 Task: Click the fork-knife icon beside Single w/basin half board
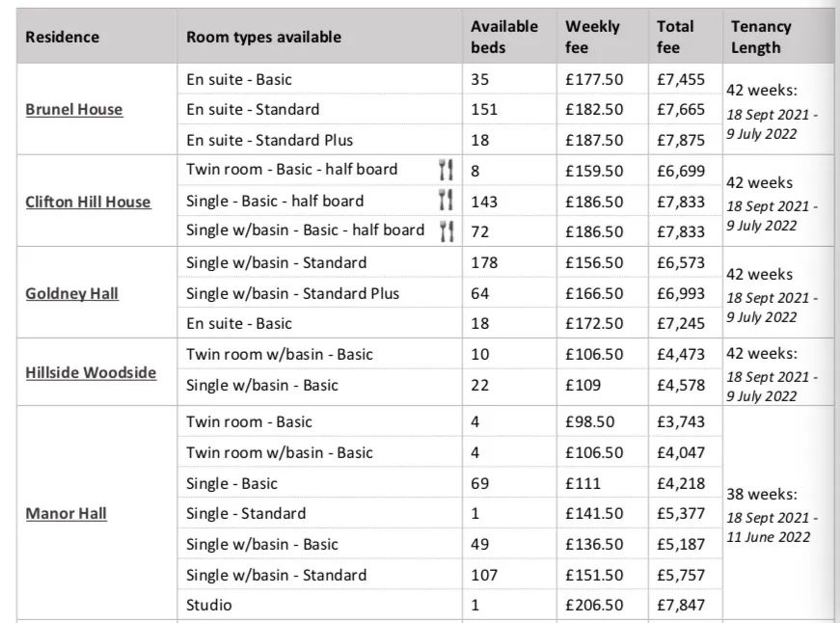coord(447,231)
